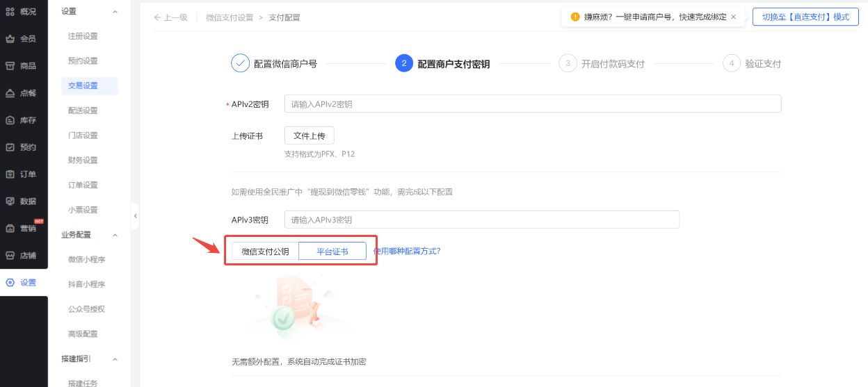
Task: Open 抖音小程序 menu item
Action: coord(86,284)
